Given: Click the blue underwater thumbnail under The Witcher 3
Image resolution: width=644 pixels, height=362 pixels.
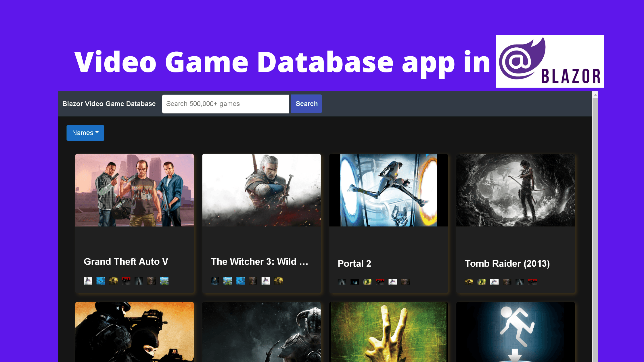Looking at the screenshot, I should point(241,281).
